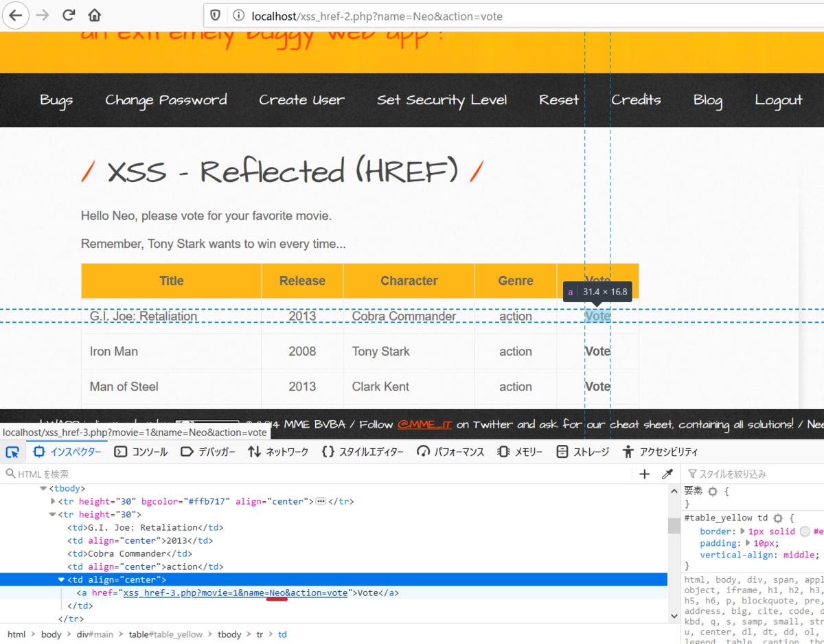This screenshot has height=644, width=824.
Task: Click the td breadcrumb item
Action: click(x=282, y=634)
